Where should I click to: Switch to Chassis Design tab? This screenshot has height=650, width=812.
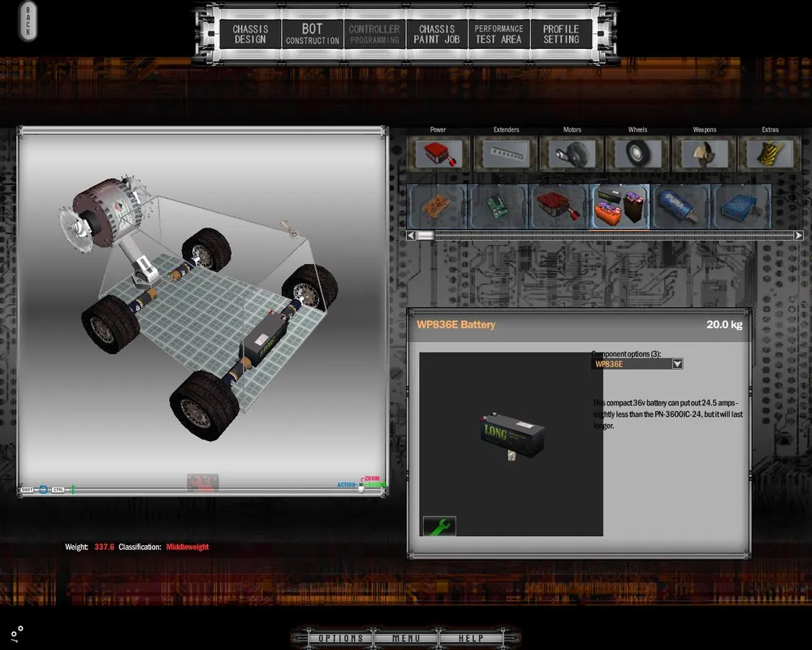pos(250,34)
